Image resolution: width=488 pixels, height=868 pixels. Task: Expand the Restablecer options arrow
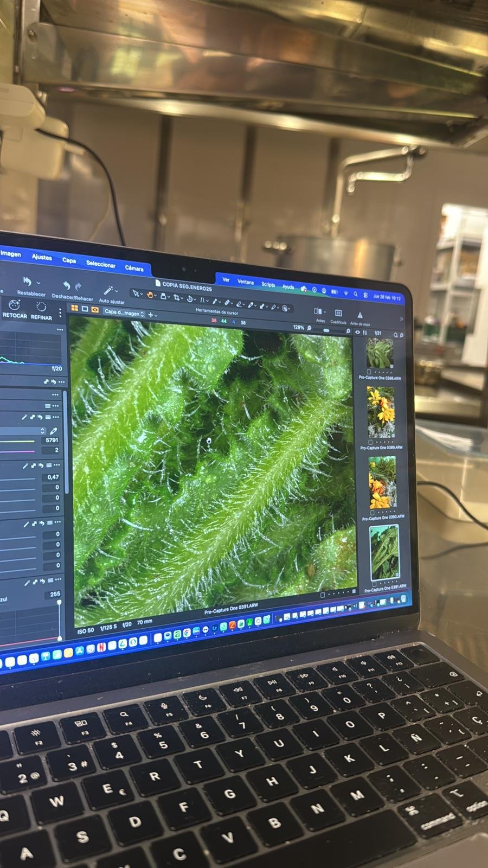point(38,283)
